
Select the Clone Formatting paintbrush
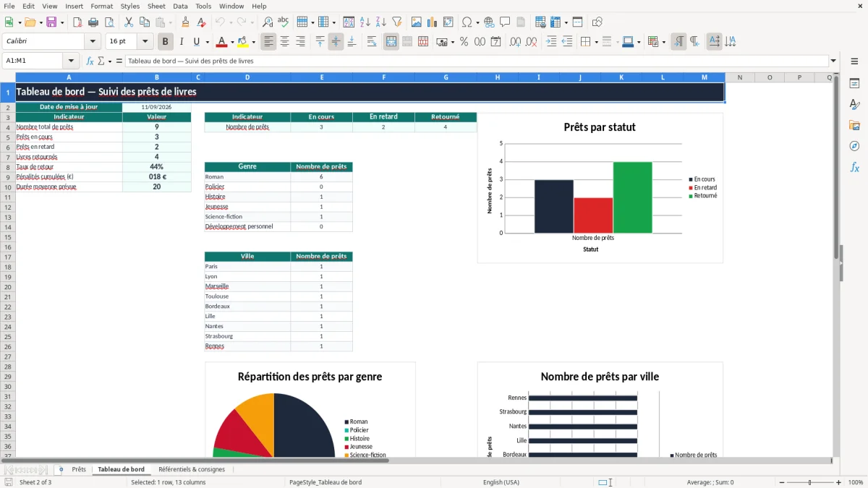[x=186, y=22]
